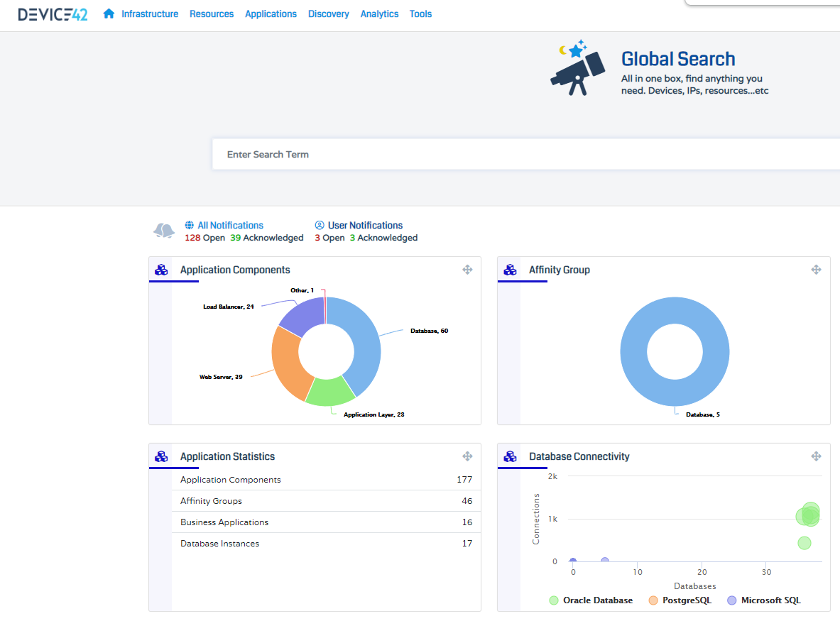
Task: Click the Device42 logo
Action: 53,14
